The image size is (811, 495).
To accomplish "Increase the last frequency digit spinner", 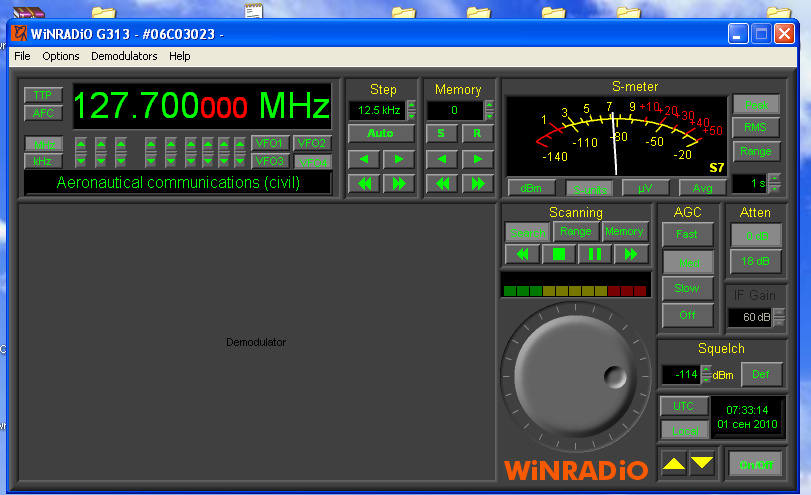I will [239, 143].
